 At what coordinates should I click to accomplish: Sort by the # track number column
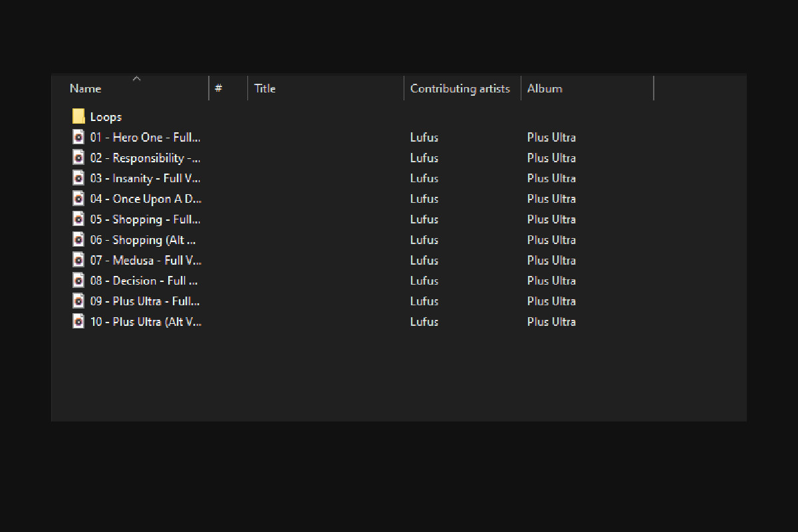(219, 88)
